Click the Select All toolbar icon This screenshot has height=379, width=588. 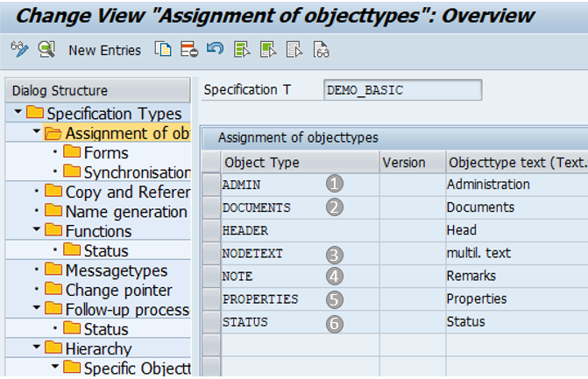242,50
